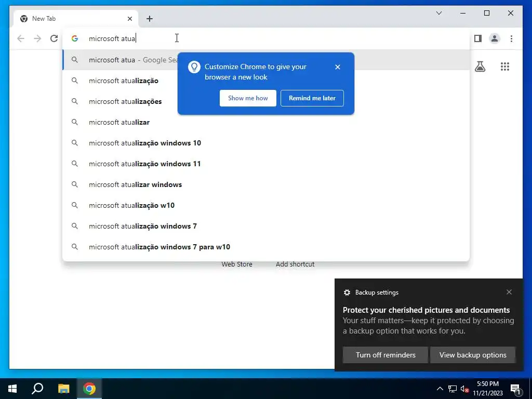
Task: Open the Action Center notifications icon
Action: click(x=516, y=389)
